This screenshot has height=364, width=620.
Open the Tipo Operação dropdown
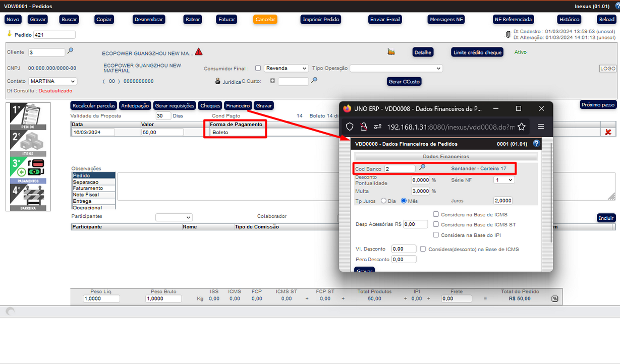396,69
